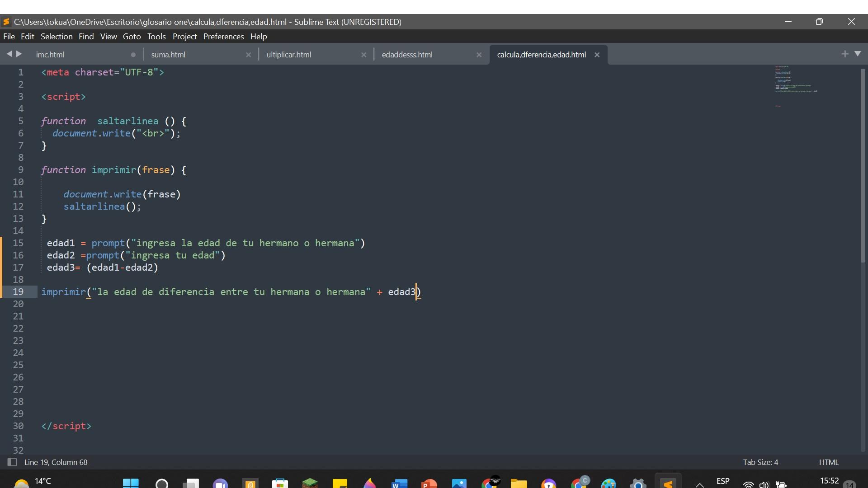
Task: Click line number 30 in gutter
Action: [x=18, y=426]
